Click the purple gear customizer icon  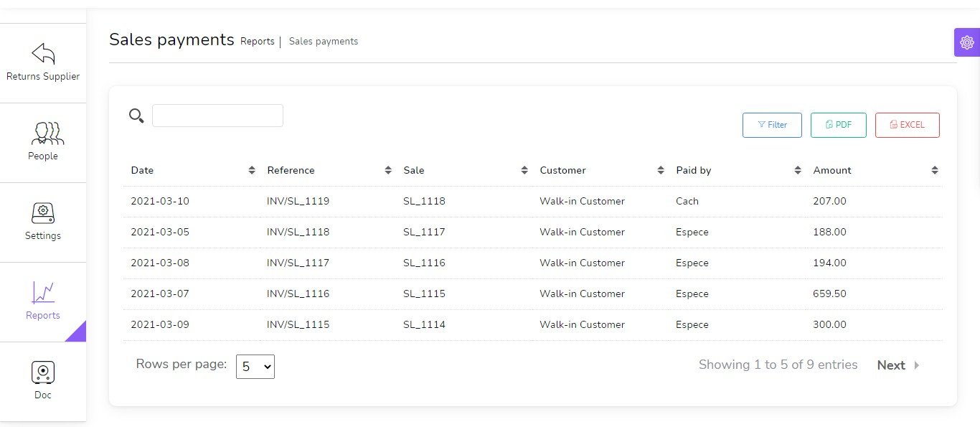click(x=966, y=42)
